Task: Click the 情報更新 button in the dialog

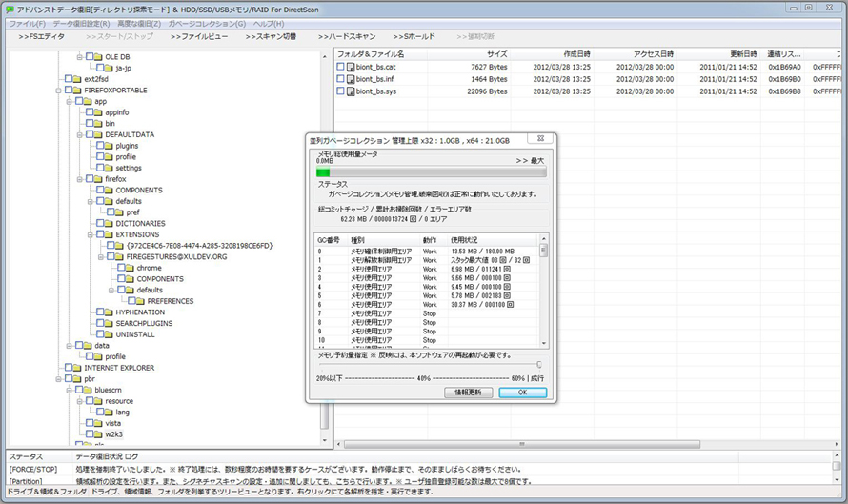Action: 468,393
